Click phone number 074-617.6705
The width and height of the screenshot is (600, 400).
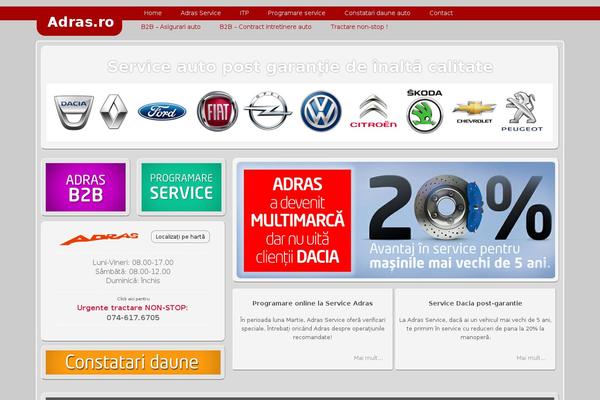133,318
